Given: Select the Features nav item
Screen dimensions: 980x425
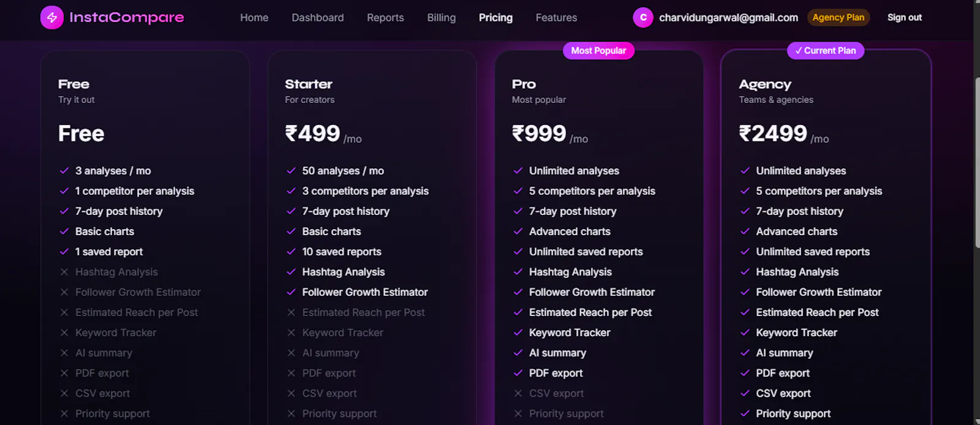Looking at the screenshot, I should (556, 18).
